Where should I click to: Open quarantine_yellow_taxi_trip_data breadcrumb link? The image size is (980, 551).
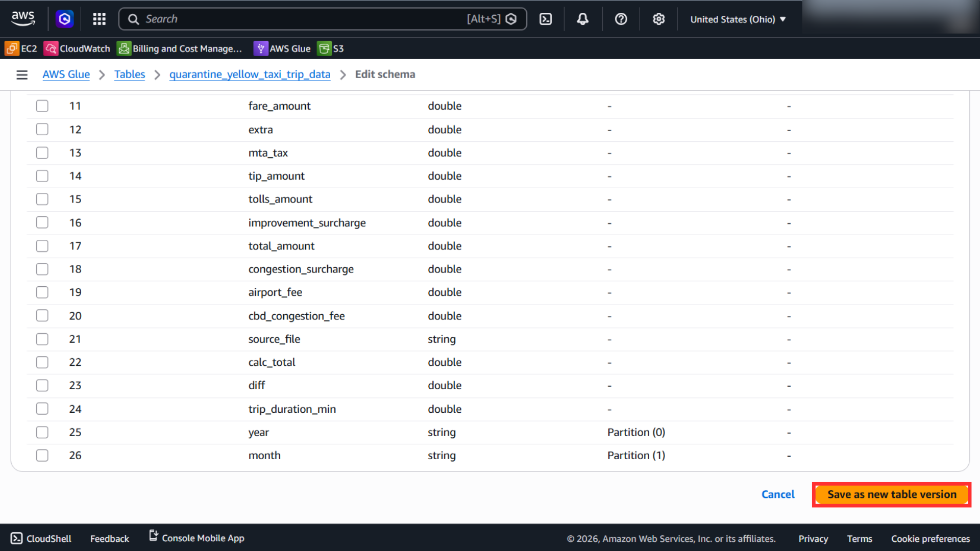[x=250, y=74]
